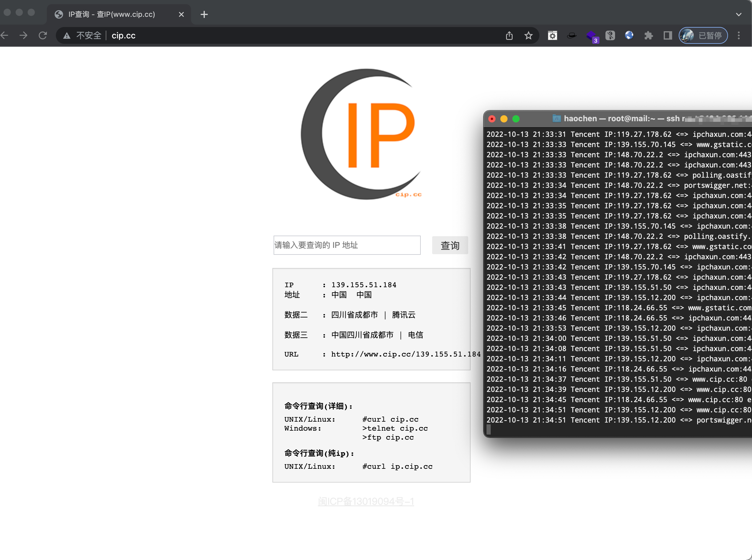Close the terminal window with red button

coord(492,119)
